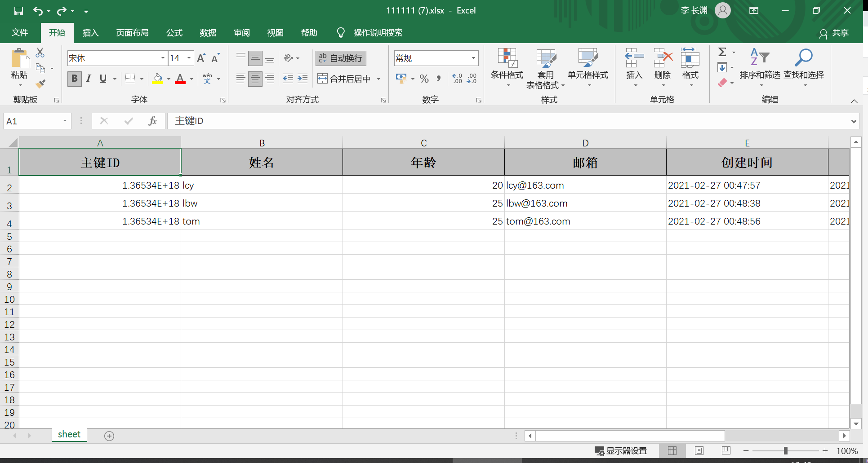Change text orientation icon

click(289, 58)
